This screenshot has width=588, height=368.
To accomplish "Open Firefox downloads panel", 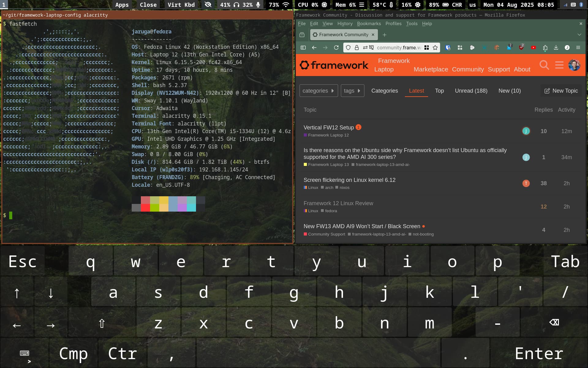I will point(556,48).
